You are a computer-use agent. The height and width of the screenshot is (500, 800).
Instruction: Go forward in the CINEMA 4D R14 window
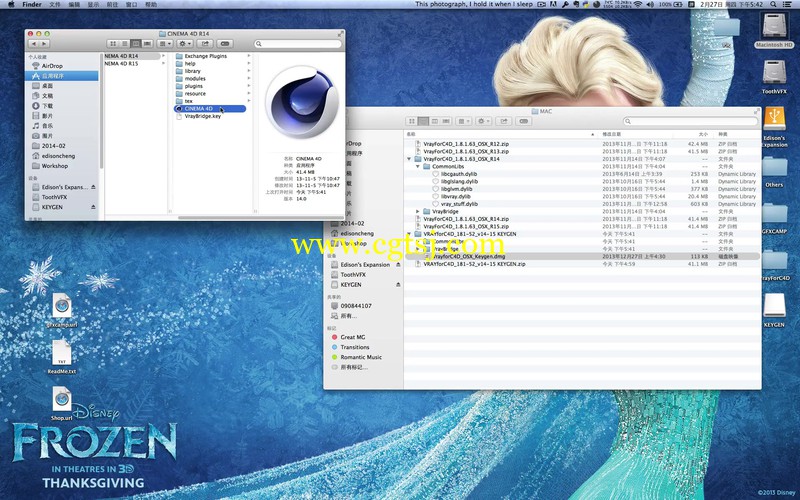tap(45, 44)
